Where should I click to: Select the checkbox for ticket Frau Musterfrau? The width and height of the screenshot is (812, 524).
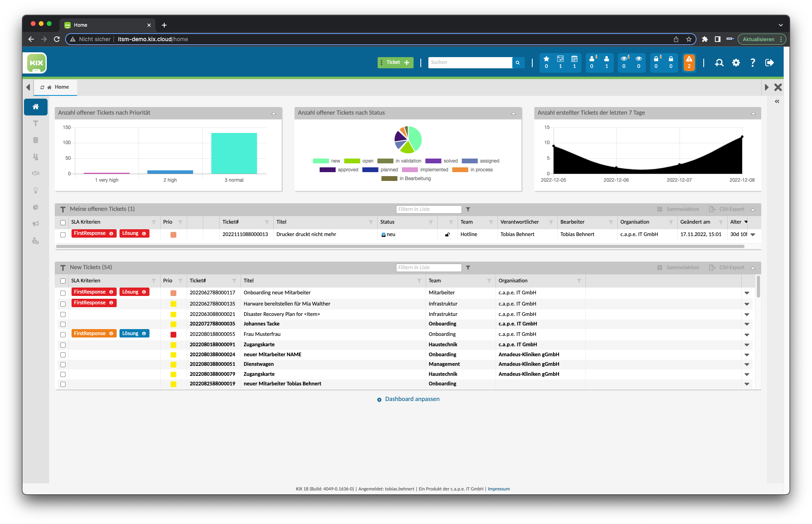63,334
